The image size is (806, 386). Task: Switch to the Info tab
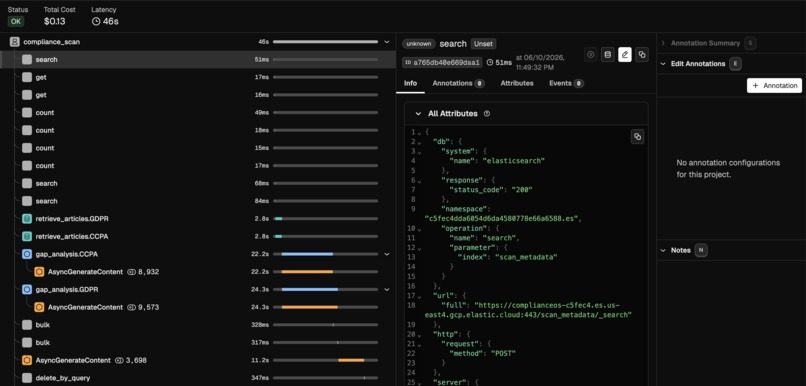pos(410,83)
